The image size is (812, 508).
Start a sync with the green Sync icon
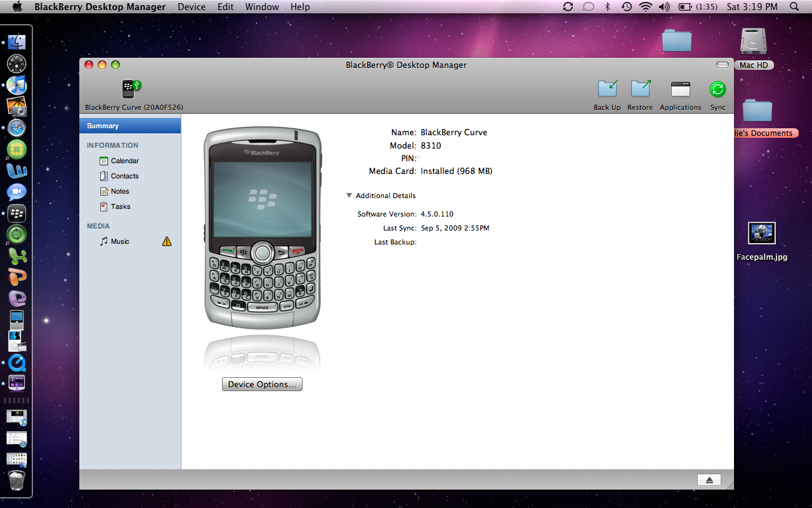[717, 89]
